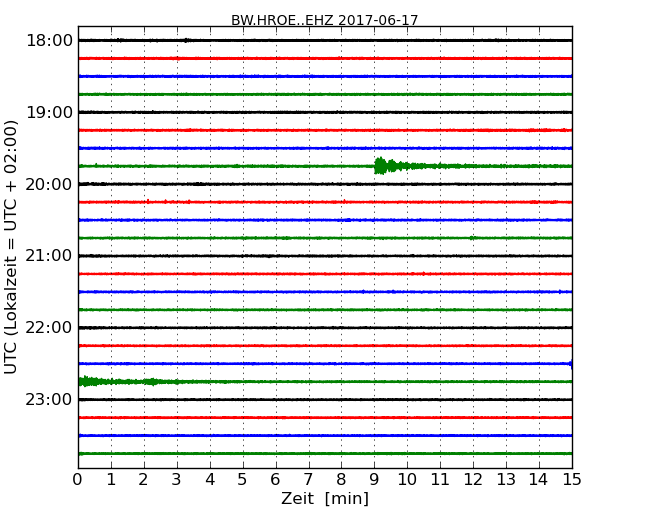Click the plot title BW.HROE..EHZ 2017-06-17
The width and height of the screenshot is (650, 520).
tap(324, 20)
